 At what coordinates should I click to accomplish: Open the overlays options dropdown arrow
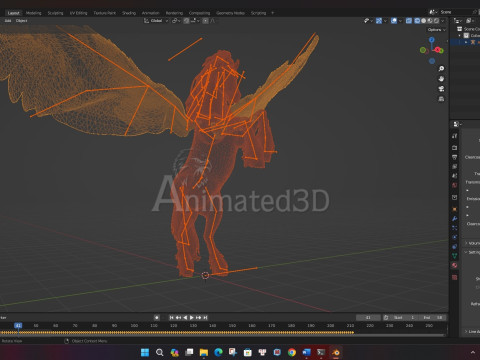400,21
